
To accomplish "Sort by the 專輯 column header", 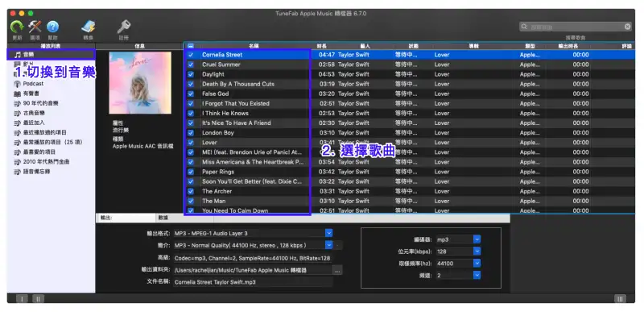I will (473, 46).
